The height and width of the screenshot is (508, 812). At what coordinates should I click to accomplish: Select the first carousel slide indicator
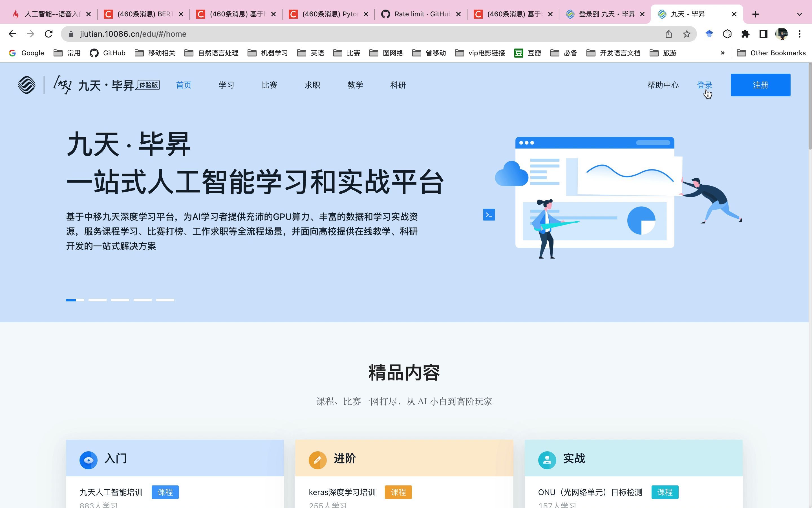[x=75, y=300]
